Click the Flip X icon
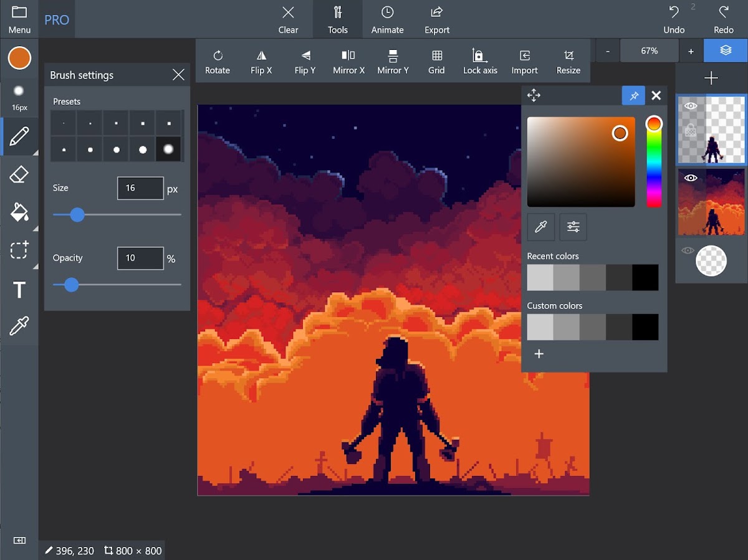The width and height of the screenshot is (748, 560). (x=261, y=62)
